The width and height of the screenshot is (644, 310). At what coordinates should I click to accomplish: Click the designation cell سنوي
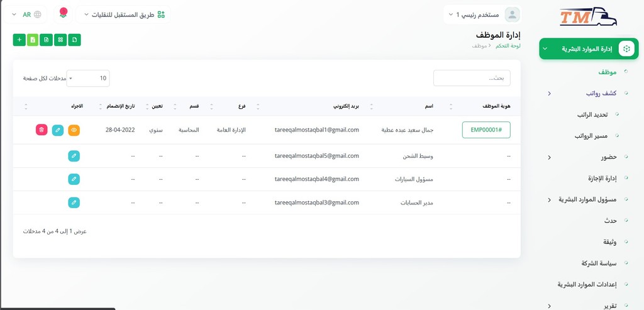click(156, 130)
